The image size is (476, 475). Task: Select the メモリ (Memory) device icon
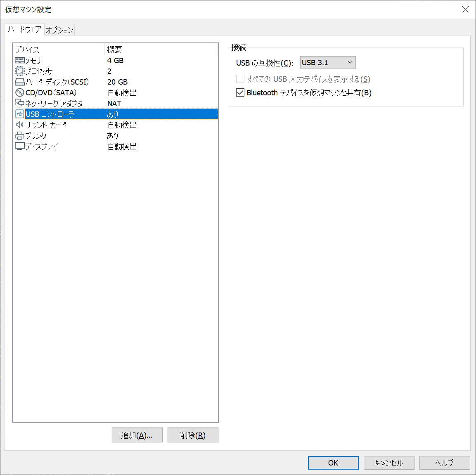(x=20, y=60)
